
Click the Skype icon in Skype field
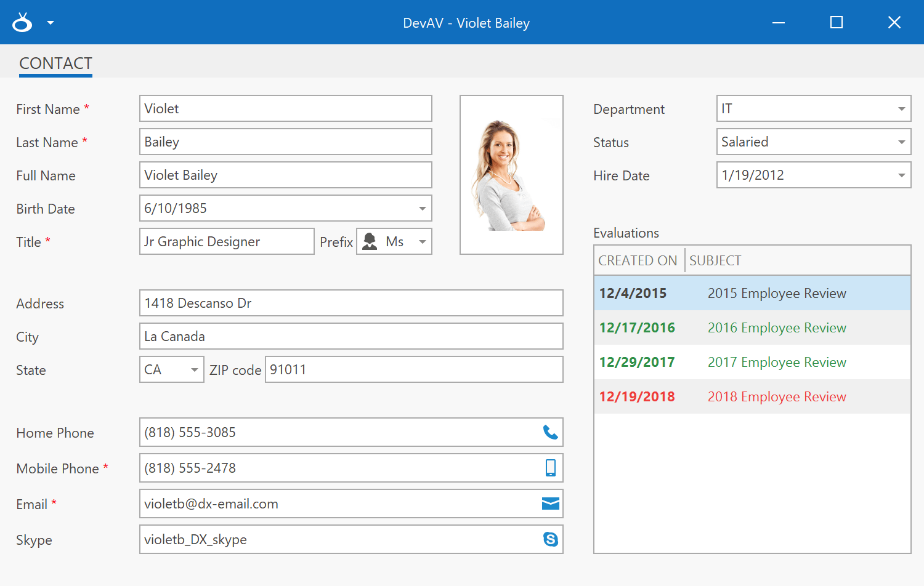click(550, 540)
